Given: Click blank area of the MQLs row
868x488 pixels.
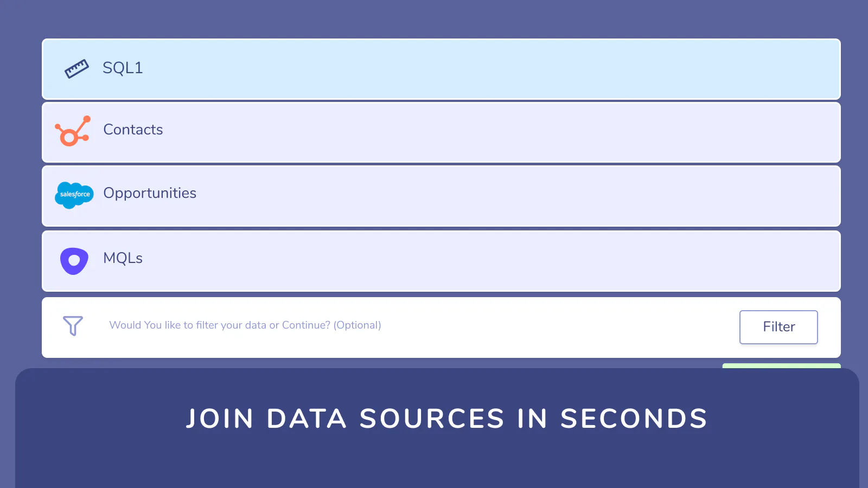Looking at the screenshot, I should click(x=488, y=261).
